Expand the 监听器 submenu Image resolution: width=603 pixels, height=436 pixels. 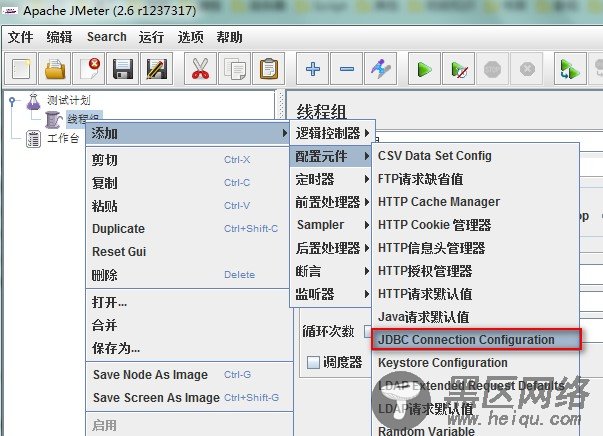(x=332, y=294)
